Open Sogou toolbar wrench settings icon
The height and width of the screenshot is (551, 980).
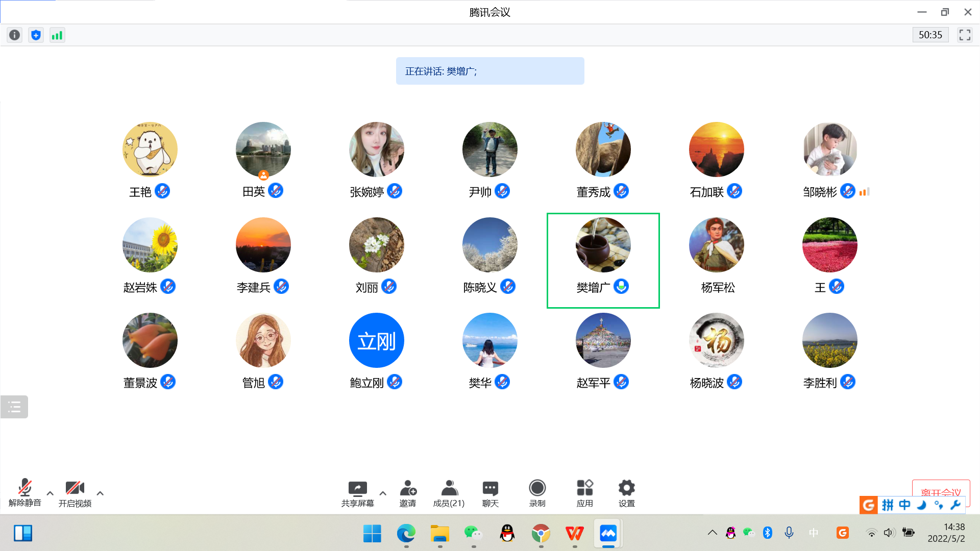pyautogui.click(x=955, y=505)
